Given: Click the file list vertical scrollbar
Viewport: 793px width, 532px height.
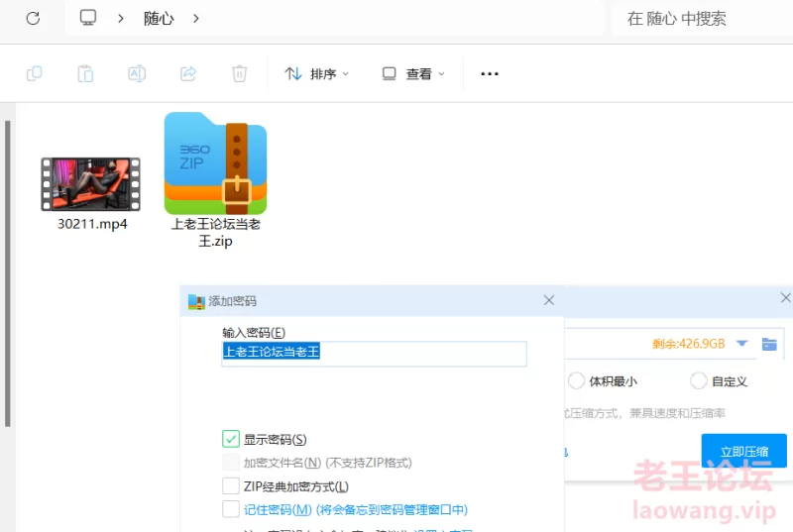Looking at the screenshot, I should pyautogui.click(x=8, y=273).
